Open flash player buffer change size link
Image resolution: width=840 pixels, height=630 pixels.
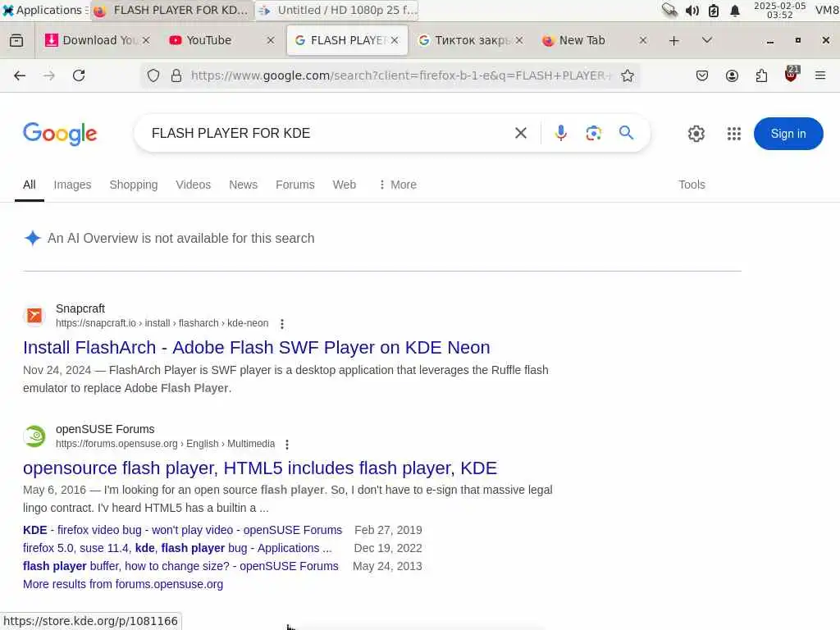pos(180,566)
